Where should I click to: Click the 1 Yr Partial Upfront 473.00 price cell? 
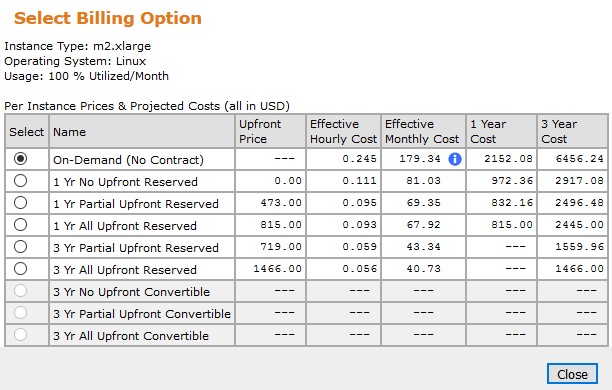coord(270,203)
